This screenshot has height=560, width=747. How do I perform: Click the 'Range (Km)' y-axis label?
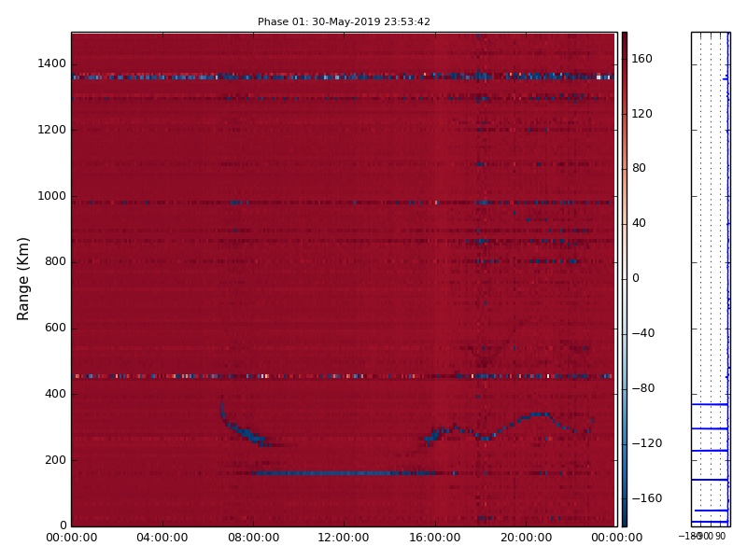point(22,278)
